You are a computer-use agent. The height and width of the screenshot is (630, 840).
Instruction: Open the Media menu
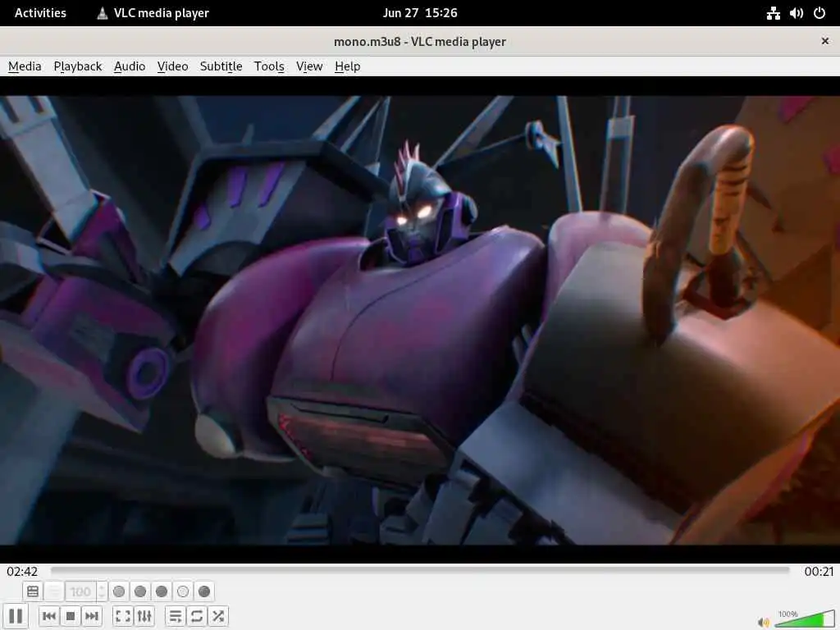25,66
